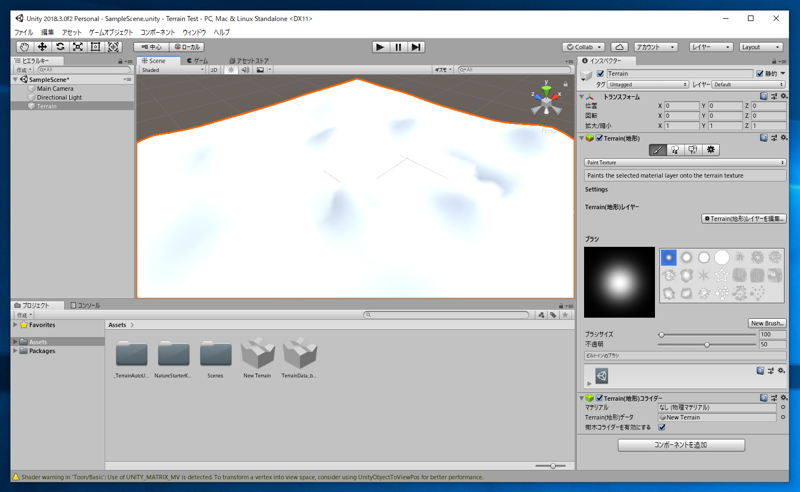Toggle Local handle rotation button
This screenshot has height=492, width=800.
(x=187, y=47)
